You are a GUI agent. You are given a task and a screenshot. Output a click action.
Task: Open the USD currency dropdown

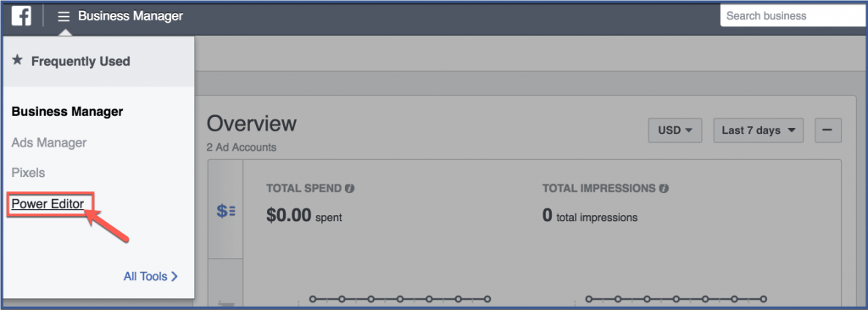tap(675, 130)
